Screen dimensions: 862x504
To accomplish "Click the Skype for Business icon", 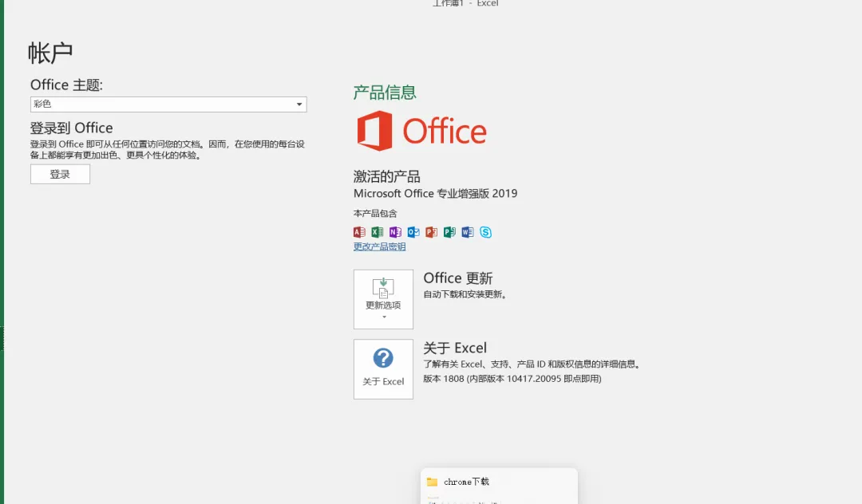I will click(x=485, y=232).
